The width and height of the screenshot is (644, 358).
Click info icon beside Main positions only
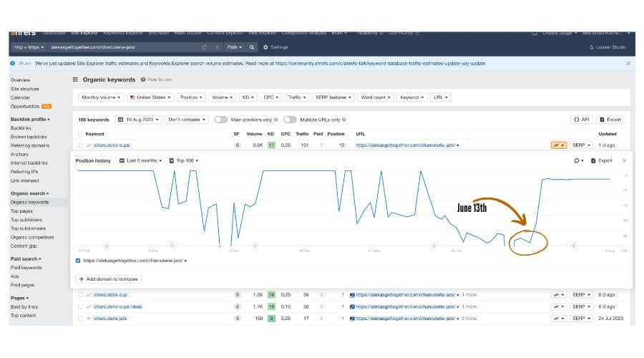[276, 120]
